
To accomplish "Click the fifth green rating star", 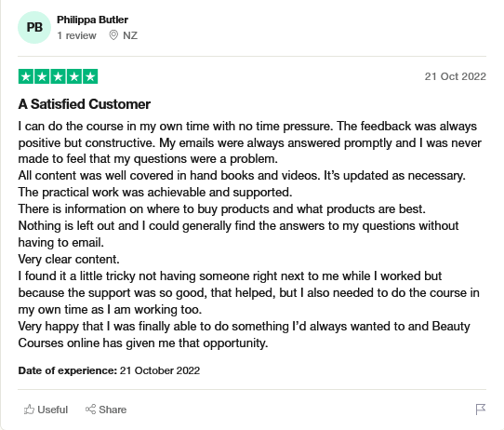I will click(90, 76).
